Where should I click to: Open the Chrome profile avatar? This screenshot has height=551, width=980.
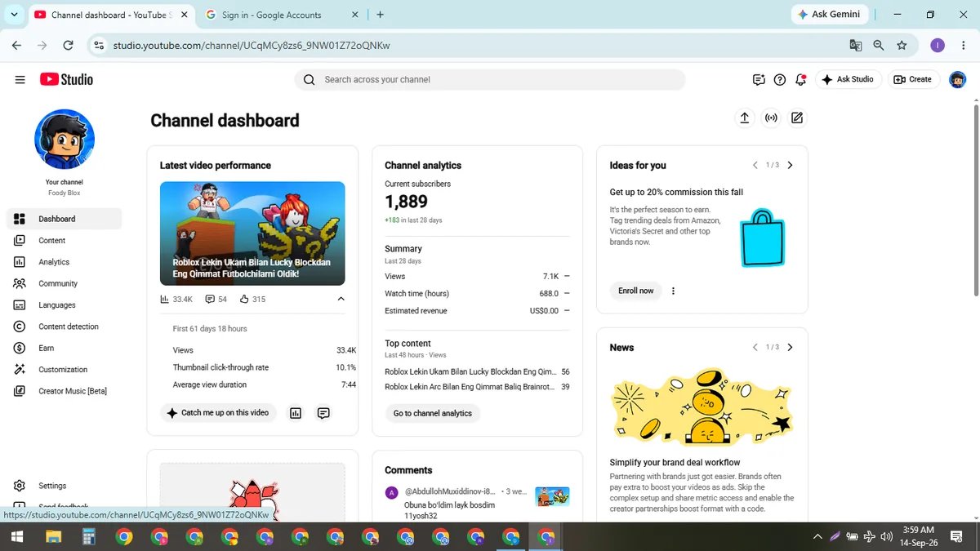coord(938,46)
